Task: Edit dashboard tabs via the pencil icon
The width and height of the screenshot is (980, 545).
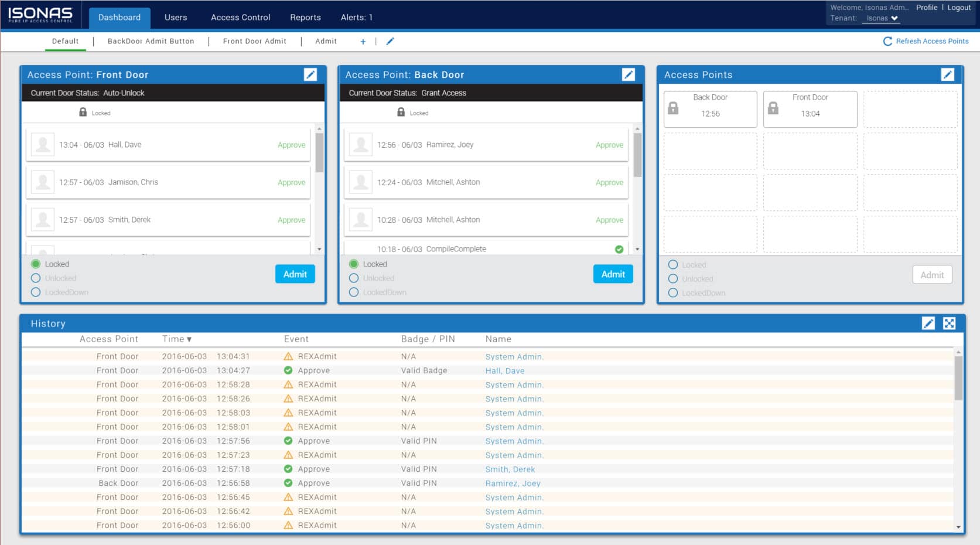Action: click(x=390, y=41)
